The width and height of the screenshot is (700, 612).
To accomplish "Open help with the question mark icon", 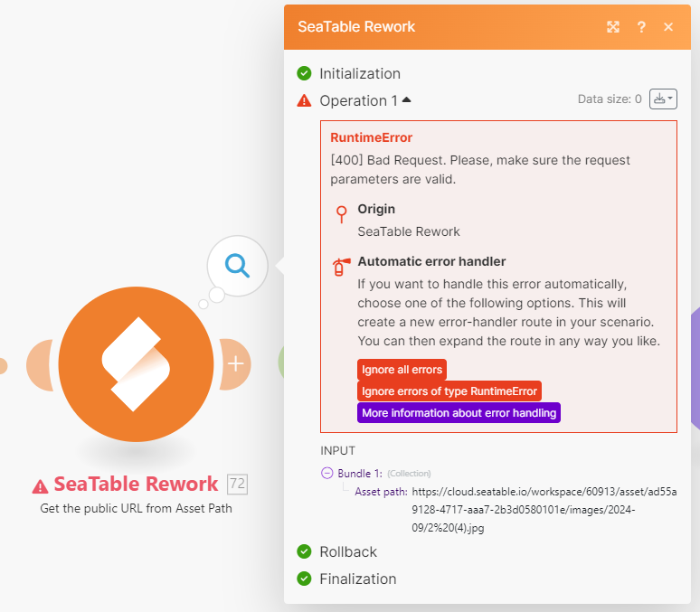I will 641,27.
